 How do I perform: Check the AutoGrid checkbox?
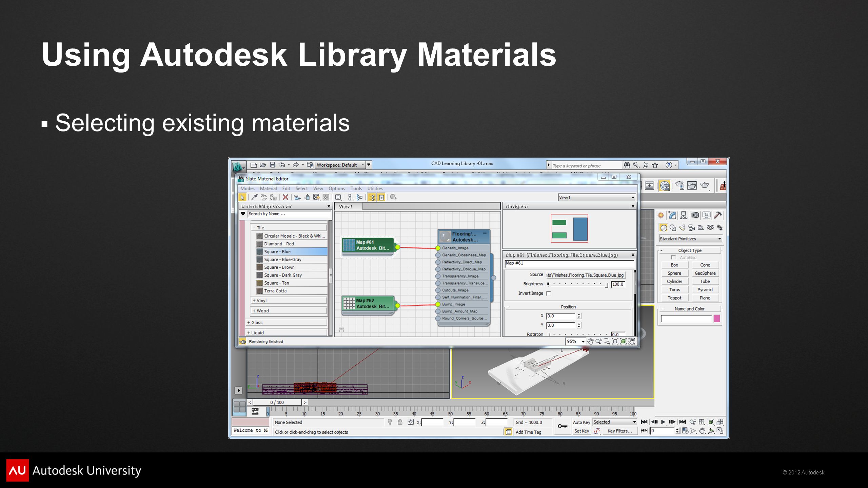[673, 257]
